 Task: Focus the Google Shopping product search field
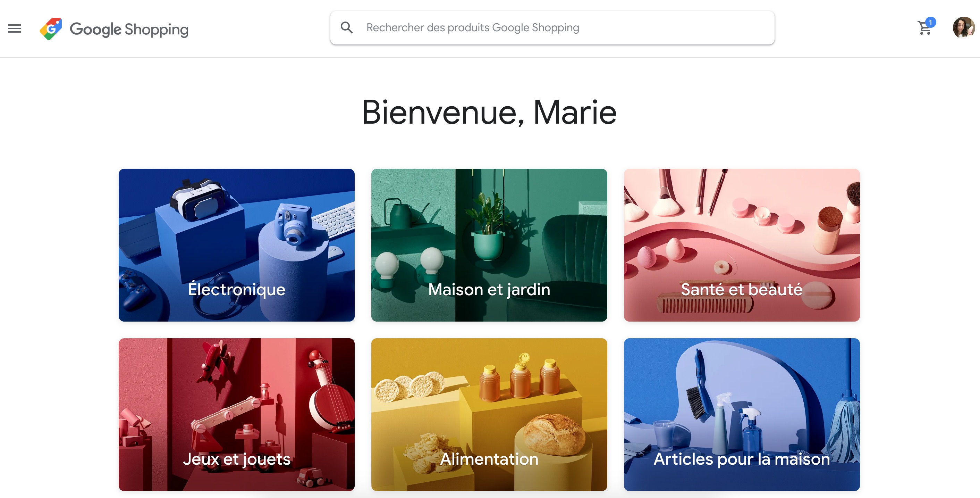pos(552,27)
